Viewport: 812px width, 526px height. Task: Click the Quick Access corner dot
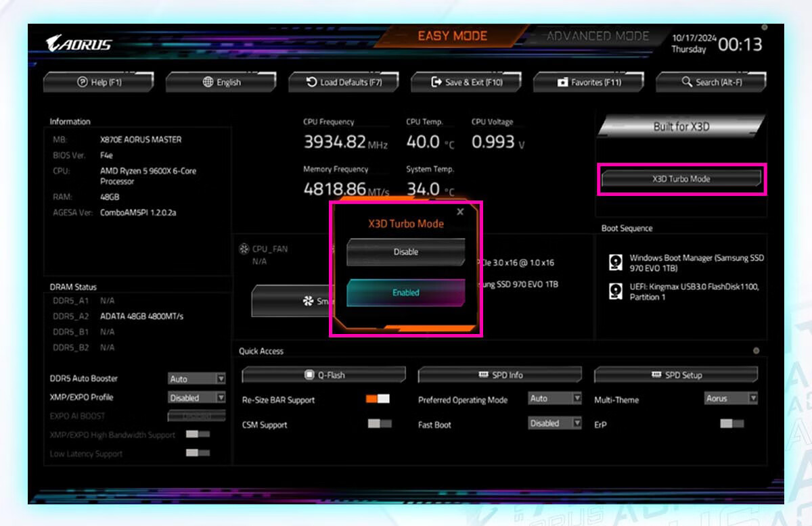coord(756,351)
